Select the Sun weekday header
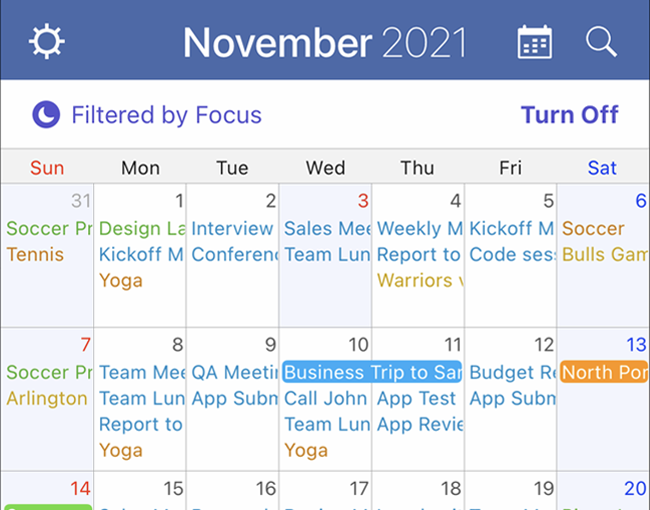 [x=47, y=168]
